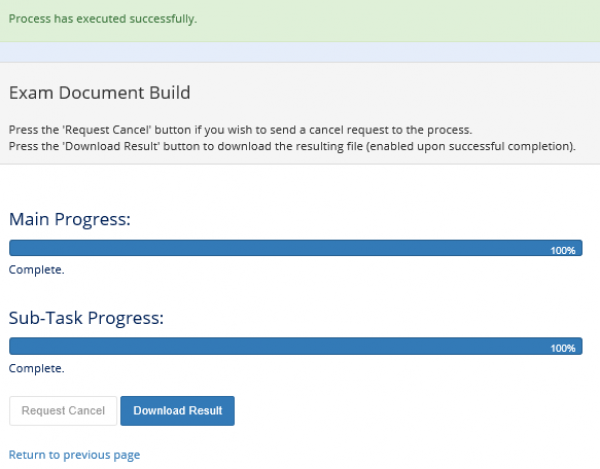Click the gray header panel area
The height and width of the screenshot is (469, 600).
[x=300, y=114]
